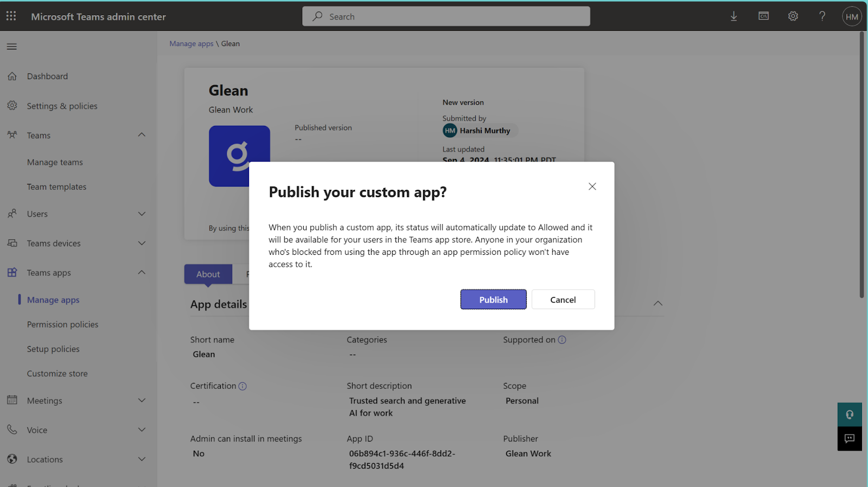This screenshot has height=487, width=868.
Task: Expand the Voice section chevron
Action: (142, 430)
